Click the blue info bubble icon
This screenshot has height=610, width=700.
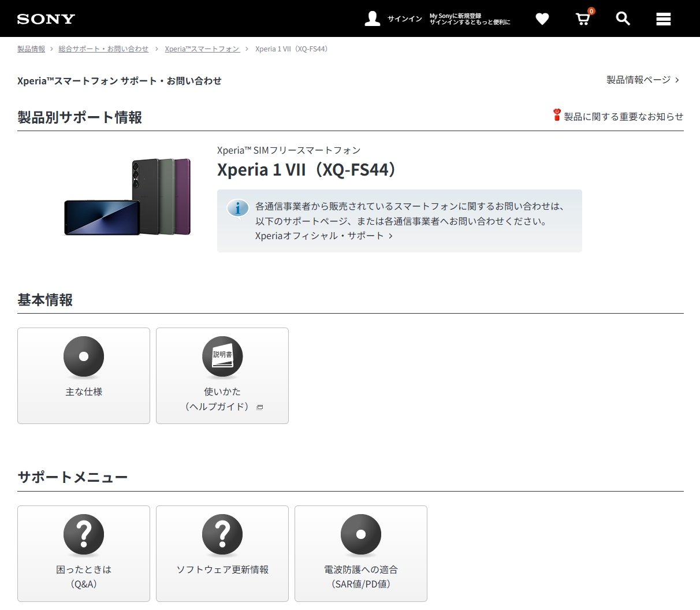[x=237, y=209]
